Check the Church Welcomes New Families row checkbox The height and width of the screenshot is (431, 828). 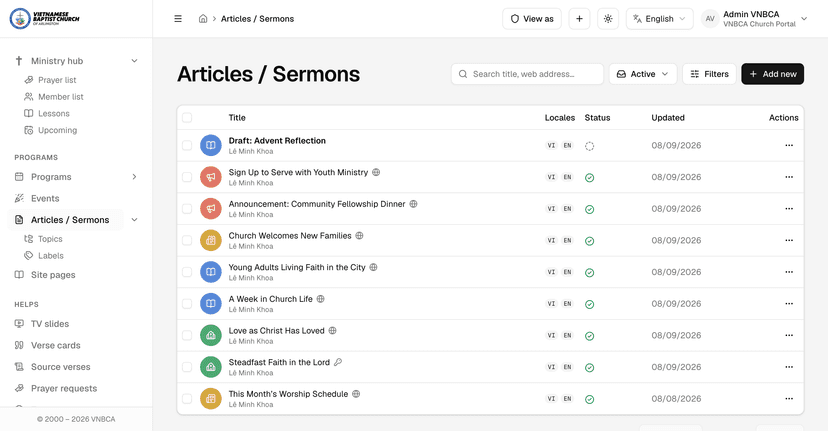(x=187, y=240)
